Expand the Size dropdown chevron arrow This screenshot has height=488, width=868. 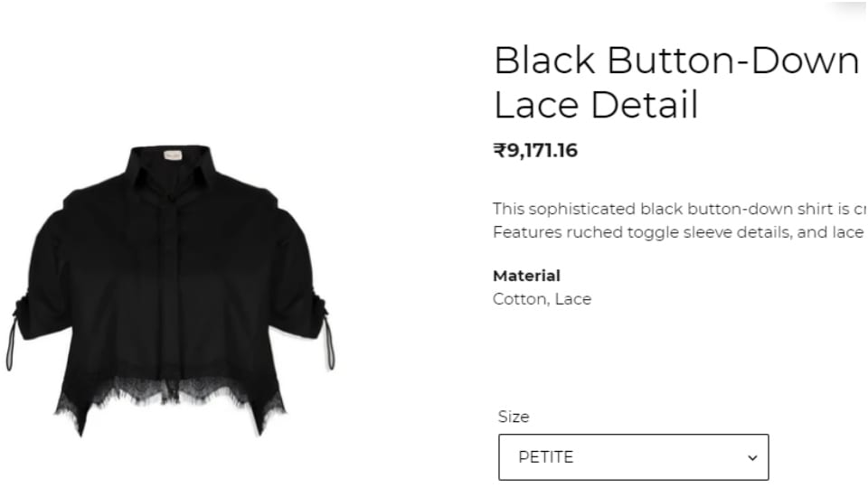[x=752, y=457]
